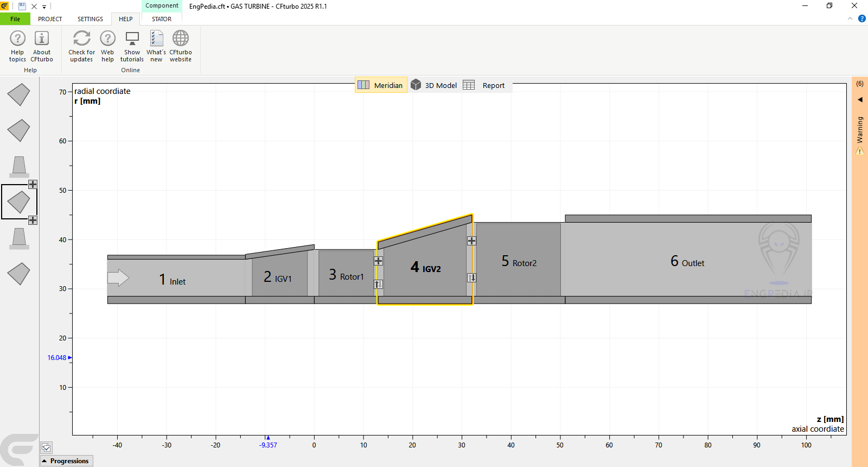This screenshot has width=868, height=467.
Task: Switch to the 3D Model view
Action: 434,85
